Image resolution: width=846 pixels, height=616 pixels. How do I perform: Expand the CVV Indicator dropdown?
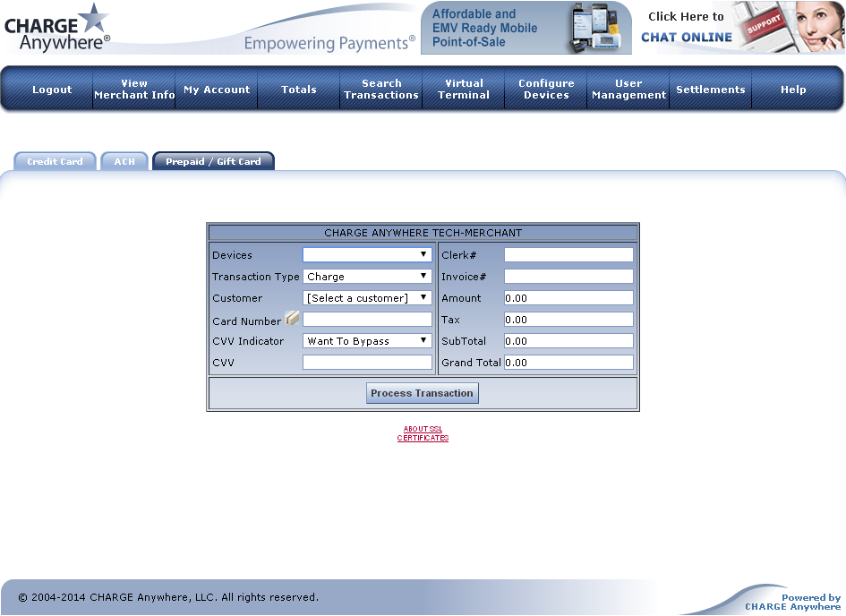click(367, 341)
